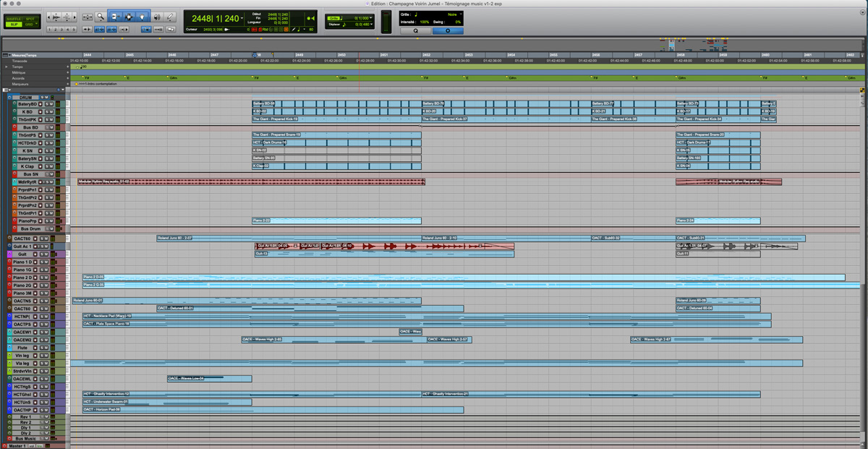This screenshot has height=449, width=868.
Task: Open Grille grid value dropdown
Action: pos(371,18)
